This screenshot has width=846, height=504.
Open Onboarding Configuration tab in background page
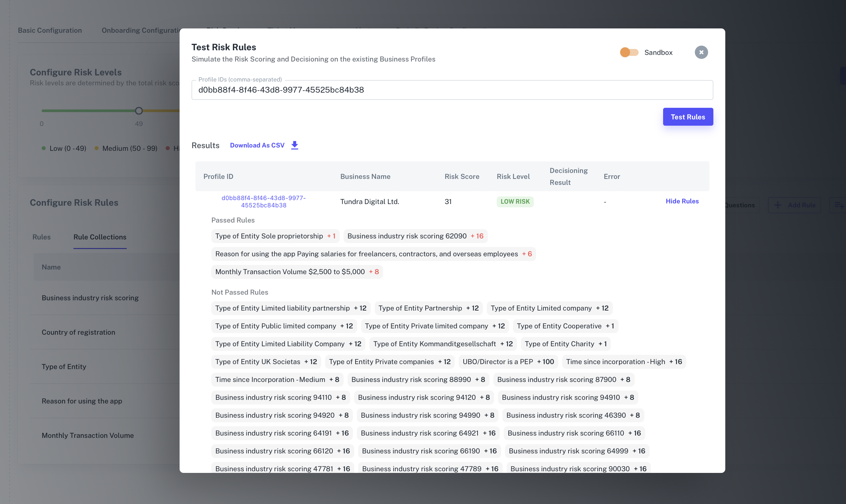(x=141, y=30)
